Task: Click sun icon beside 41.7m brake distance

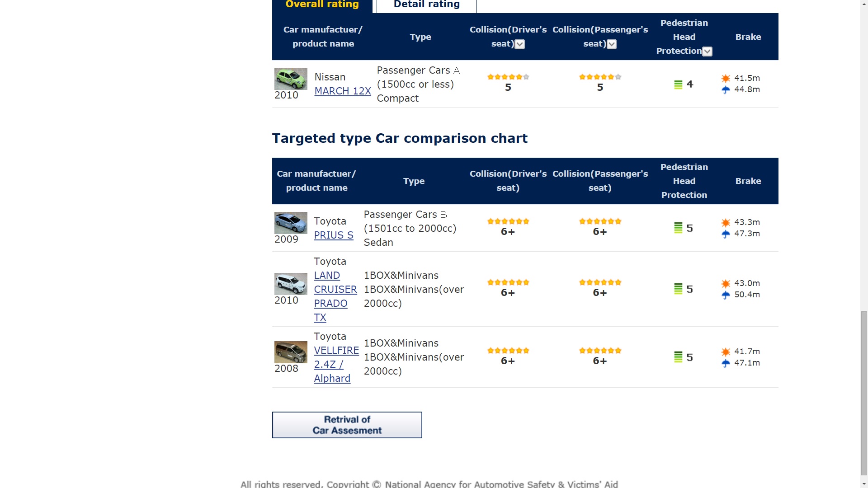Action: (x=726, y=352)
